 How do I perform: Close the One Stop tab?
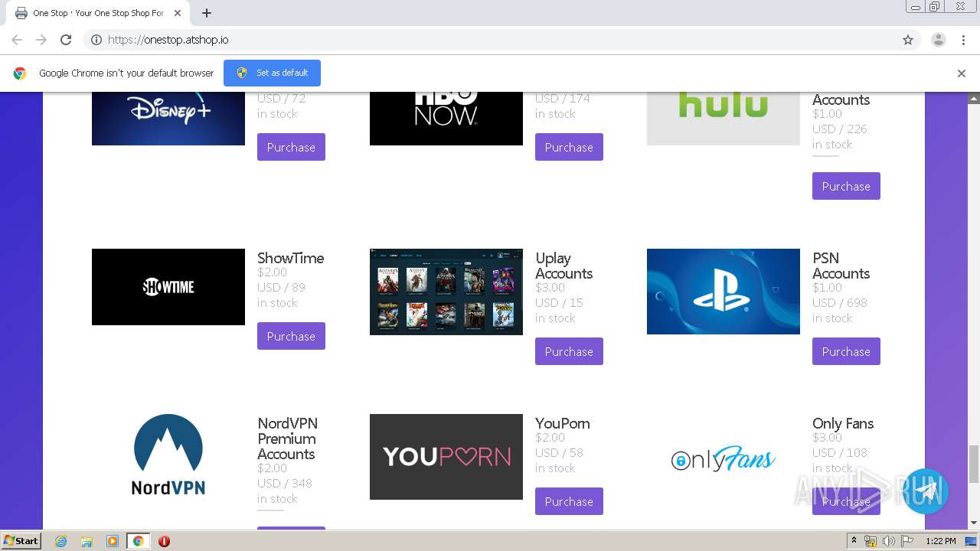point(177,13)
